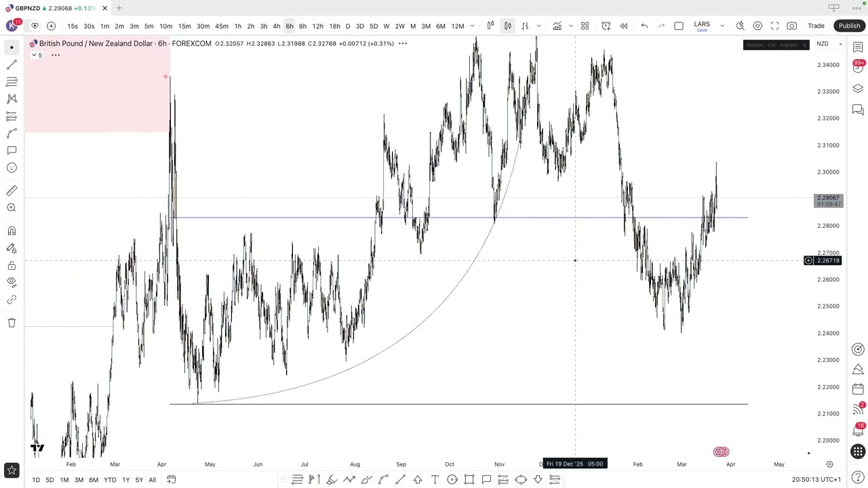The height and width of the screenshot is (488, 868).
Task: Expand chart type dropdown arrow
Action: 538,26
